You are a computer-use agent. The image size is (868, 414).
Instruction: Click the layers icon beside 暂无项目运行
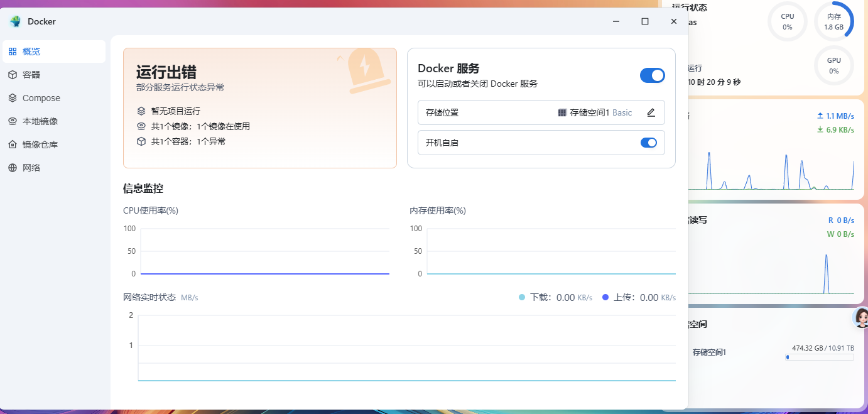[x=141, y=111]
